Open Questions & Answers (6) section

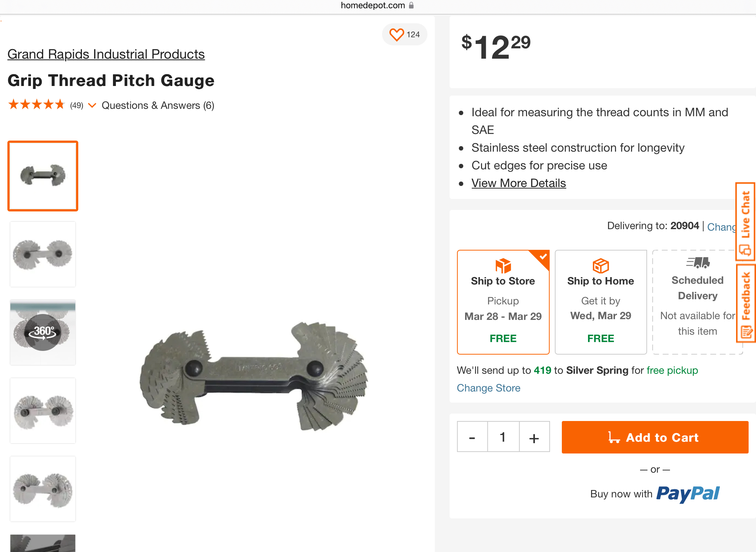click(158, 106)
